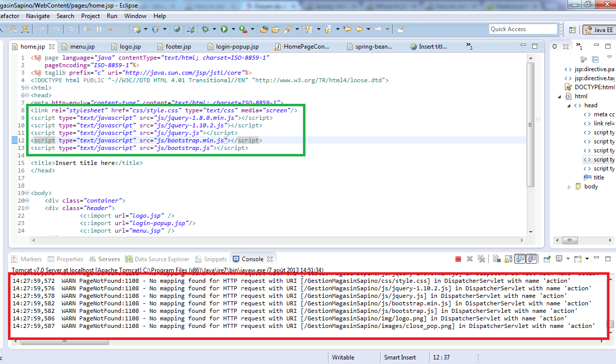Click the Forward navigation arrow
The height and width of the screenshot is (364, 616).
pyautogui.click(x=378, y=29)
